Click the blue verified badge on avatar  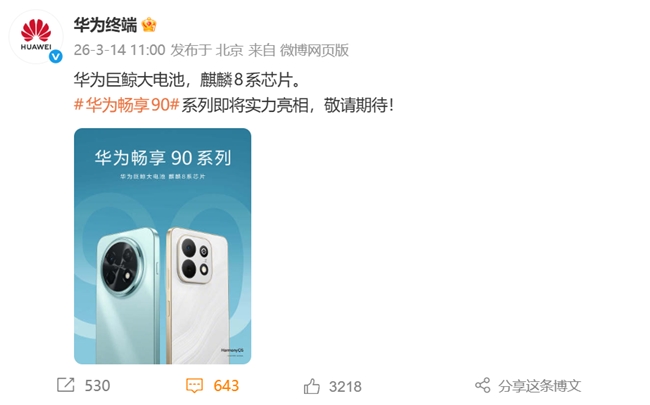pos(56,57)
